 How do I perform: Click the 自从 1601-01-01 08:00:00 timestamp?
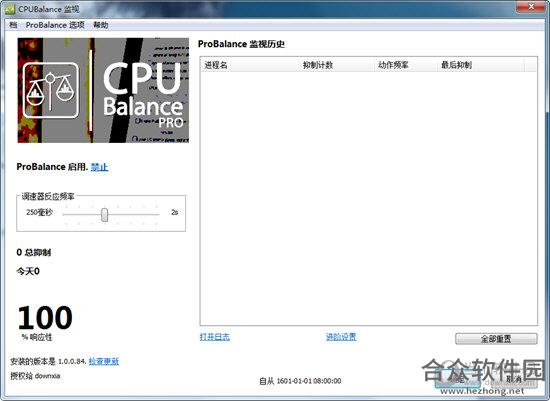pos(300,381)
